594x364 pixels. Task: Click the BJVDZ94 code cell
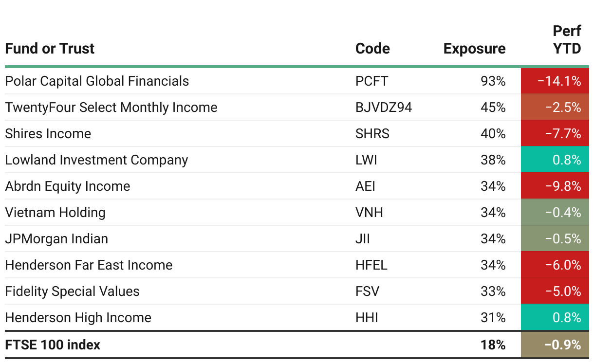(384, 107)
